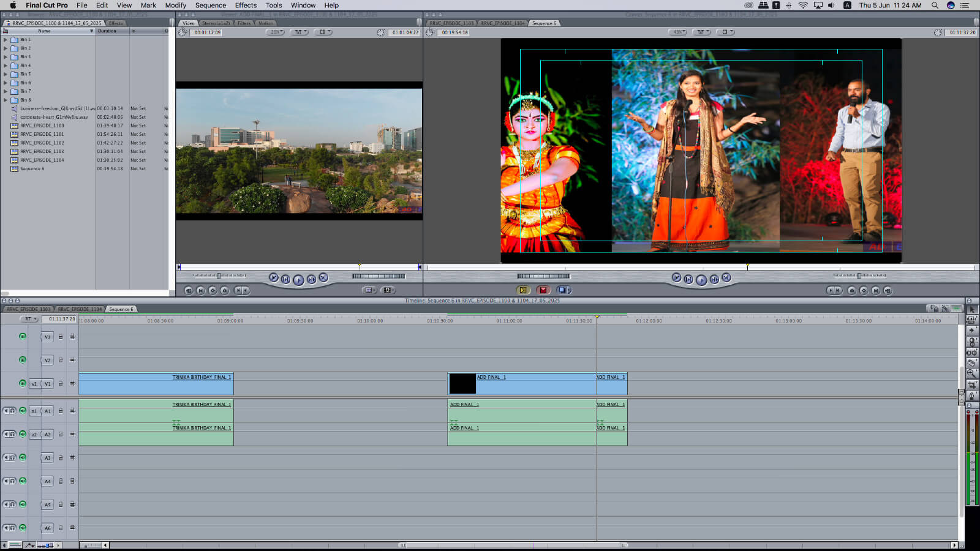
Task: Open the Effects menu
Action: coord(246,5)
